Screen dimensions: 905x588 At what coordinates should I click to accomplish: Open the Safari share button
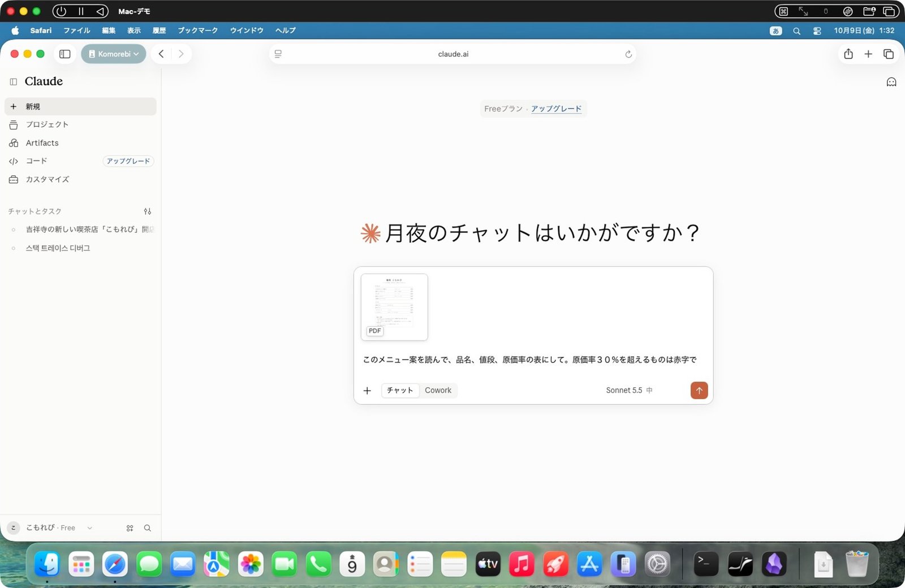click(848, 54)
